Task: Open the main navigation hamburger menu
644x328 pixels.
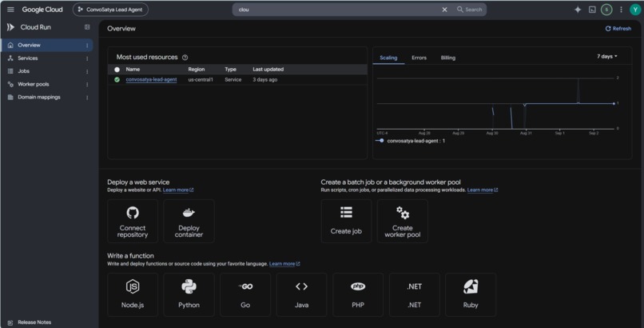Action: [10, 10]
